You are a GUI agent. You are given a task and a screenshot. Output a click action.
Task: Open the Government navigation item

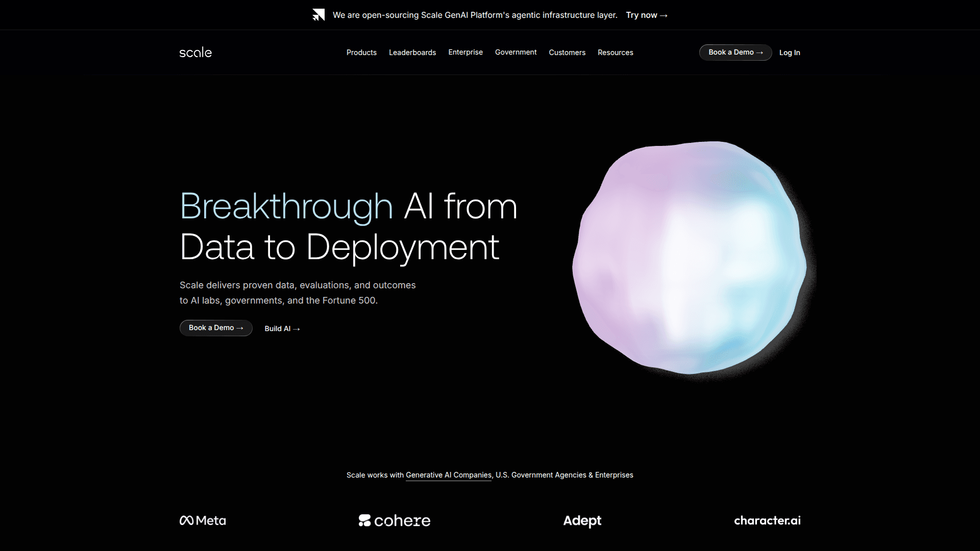(x=516, y=53)
